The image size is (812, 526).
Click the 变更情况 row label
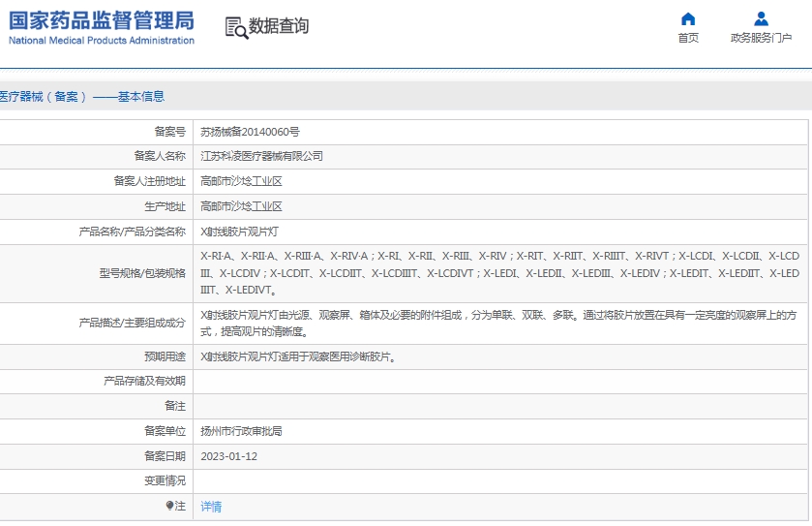165,480
